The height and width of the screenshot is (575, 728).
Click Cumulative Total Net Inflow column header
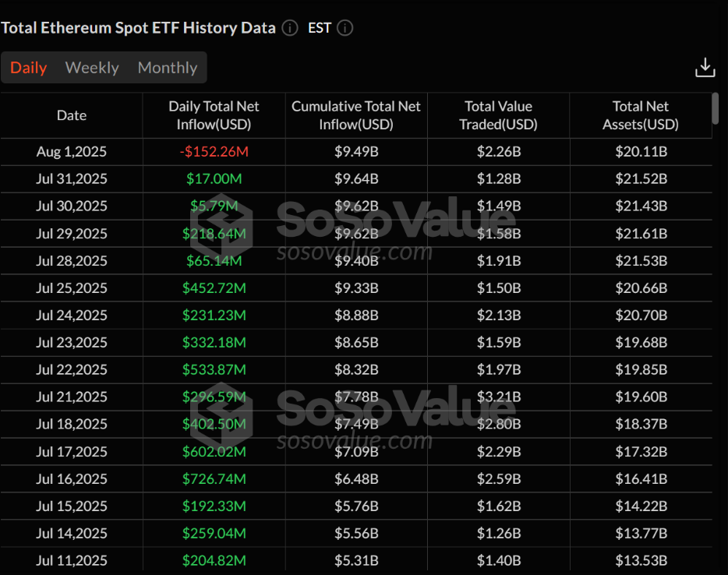point(356,115)
